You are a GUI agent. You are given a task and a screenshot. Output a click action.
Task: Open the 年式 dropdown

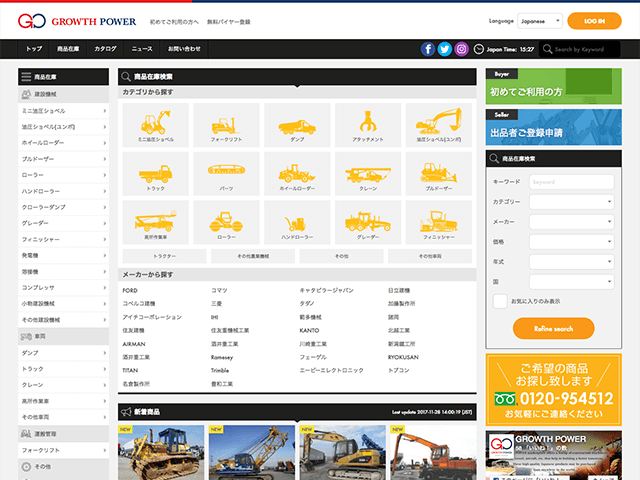(x=571, y=262)
